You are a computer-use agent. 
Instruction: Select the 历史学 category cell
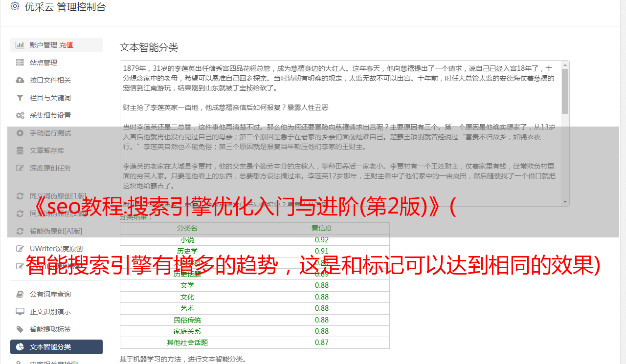(187, 251)
